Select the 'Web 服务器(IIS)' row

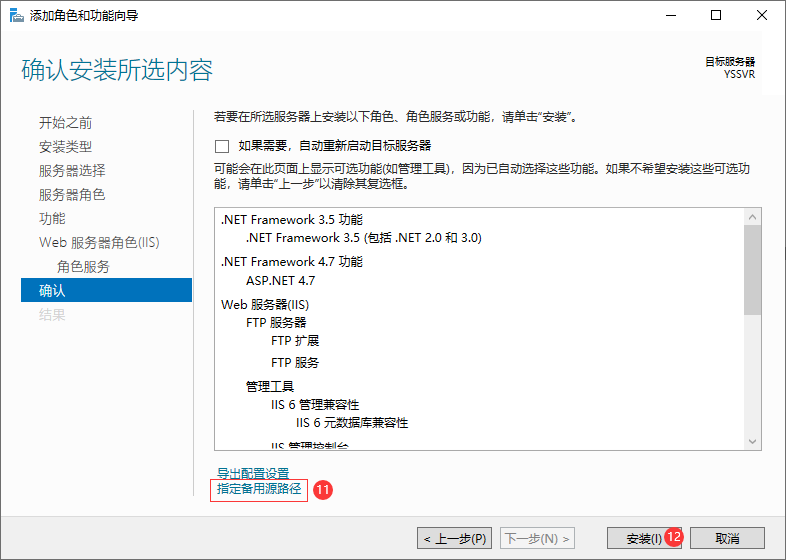tap(265, 305)
